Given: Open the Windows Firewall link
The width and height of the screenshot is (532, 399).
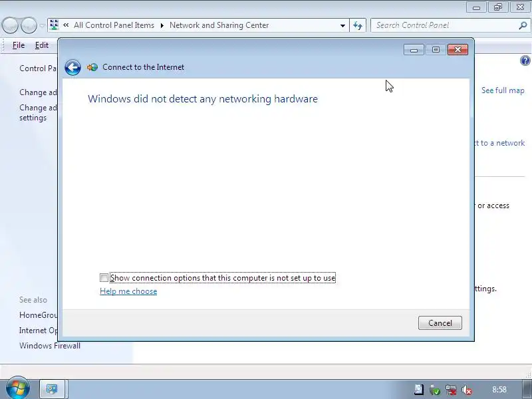Looking at the screenshot, I should (x=50, y=345).
